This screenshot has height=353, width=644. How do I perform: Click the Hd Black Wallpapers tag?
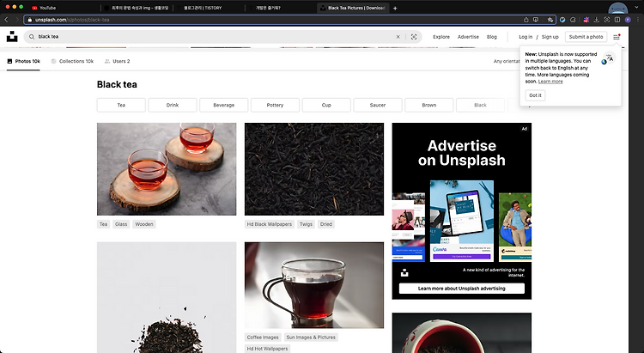[270, 224]
